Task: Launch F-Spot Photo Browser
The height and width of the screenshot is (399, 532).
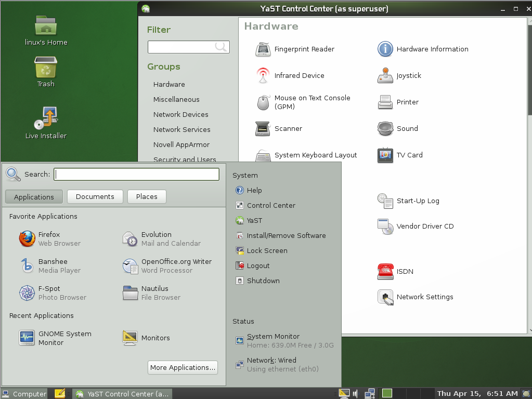Action: 53,293
